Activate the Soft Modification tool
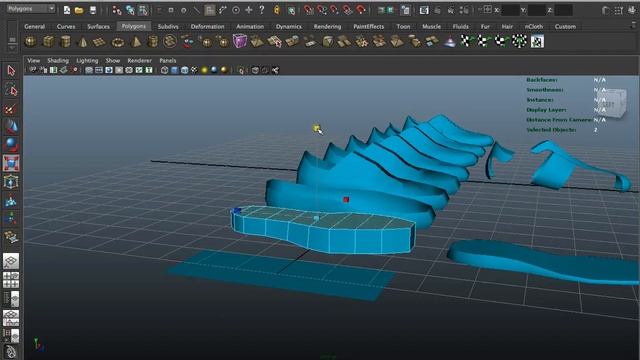The width and height of the screenshot is (640, 360). point(11,200)
